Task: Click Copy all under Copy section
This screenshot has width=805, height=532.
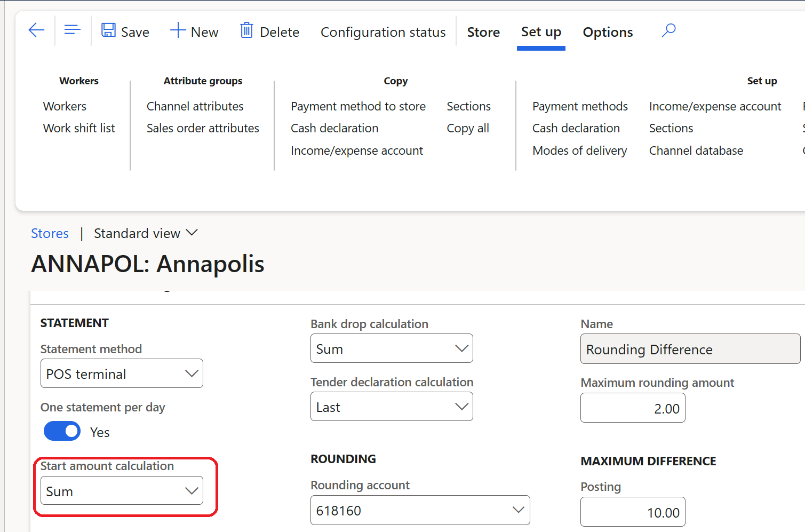Action: tap(468, 128)
